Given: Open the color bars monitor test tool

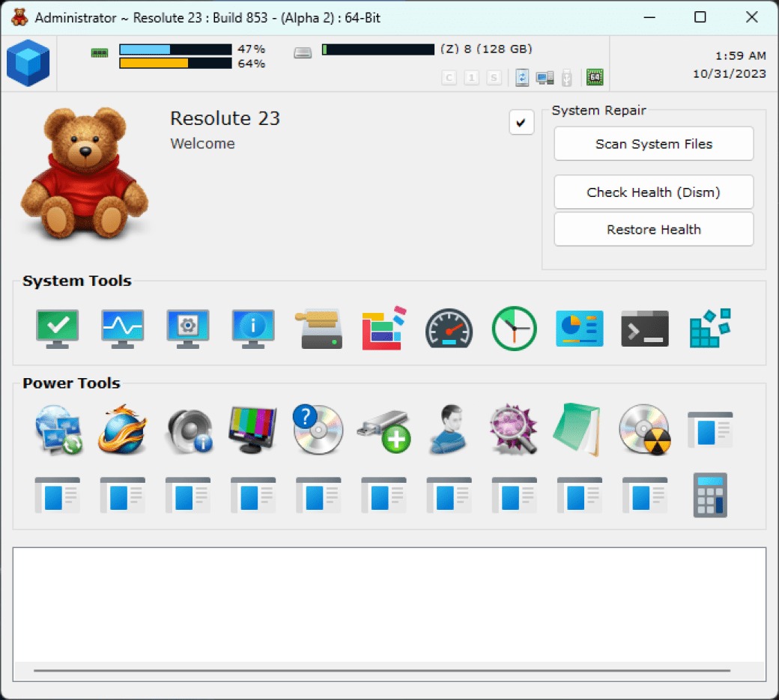Looking at the screenshot, I should (253, 430).
